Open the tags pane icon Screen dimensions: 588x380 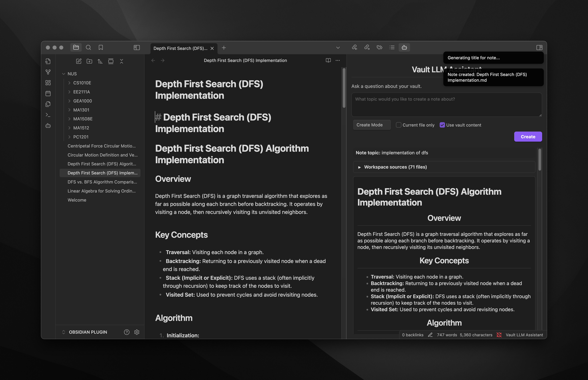point(379,47)
